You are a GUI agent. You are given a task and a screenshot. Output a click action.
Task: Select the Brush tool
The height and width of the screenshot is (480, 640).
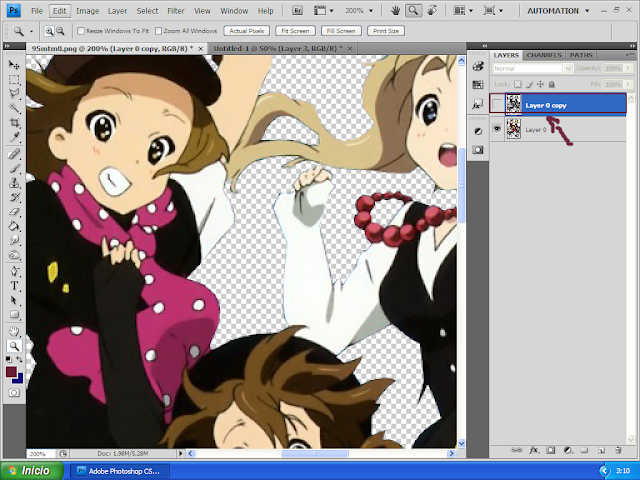pos(14,168)
